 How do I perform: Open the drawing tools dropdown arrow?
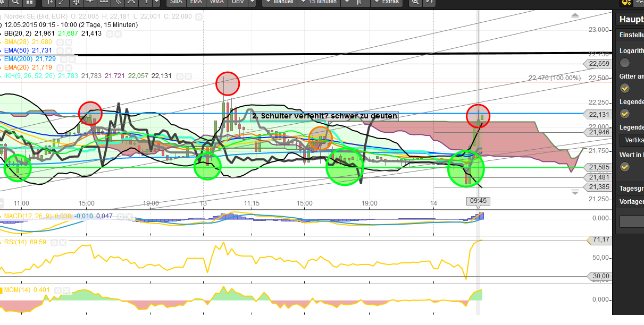pyautogui.click(x=156, y=2)
